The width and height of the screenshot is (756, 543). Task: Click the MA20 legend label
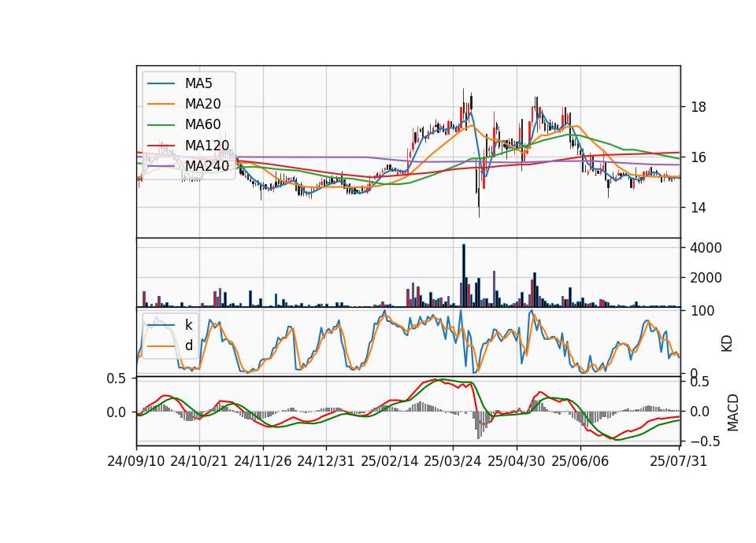click(x=202, y=104)
